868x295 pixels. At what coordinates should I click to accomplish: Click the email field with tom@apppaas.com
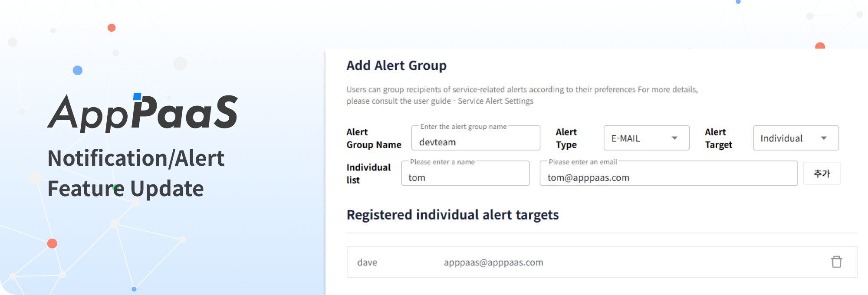[668, 174]
